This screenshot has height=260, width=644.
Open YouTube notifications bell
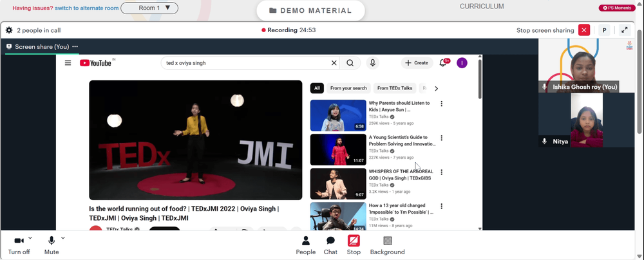[x=443, y=63]
